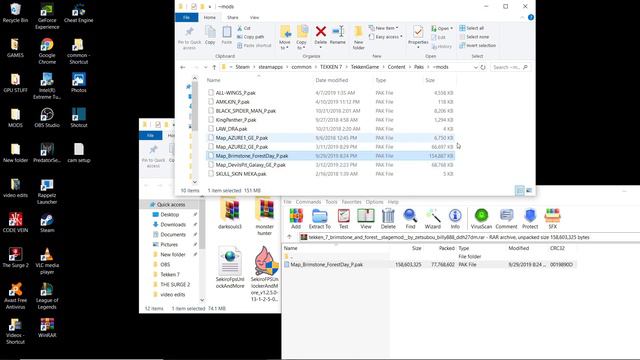Click the Search ~mods input field
Screen dimensions: 640x360
[510, 67]
